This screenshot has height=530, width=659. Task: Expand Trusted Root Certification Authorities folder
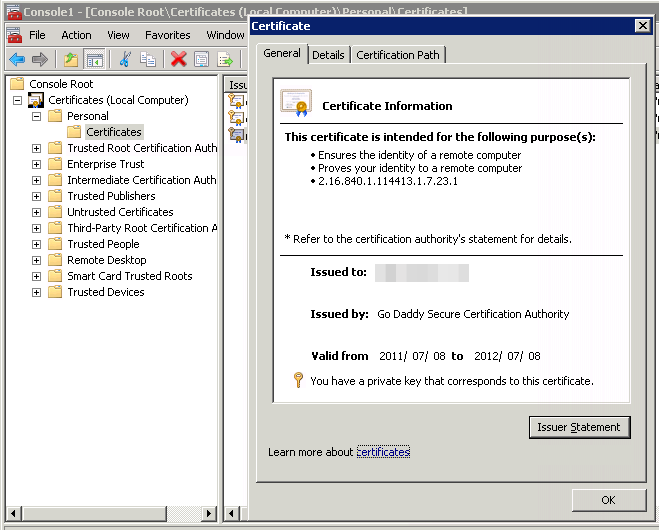point(37,148)
